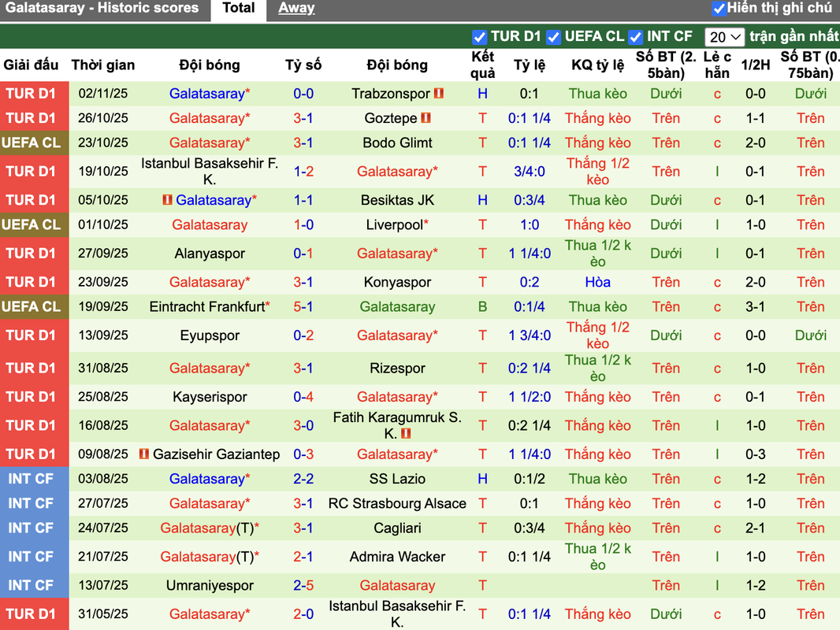Screen dimensions: 840x630
Task: Open the Alanyaspor team link
Action: [x=210, y=254]
